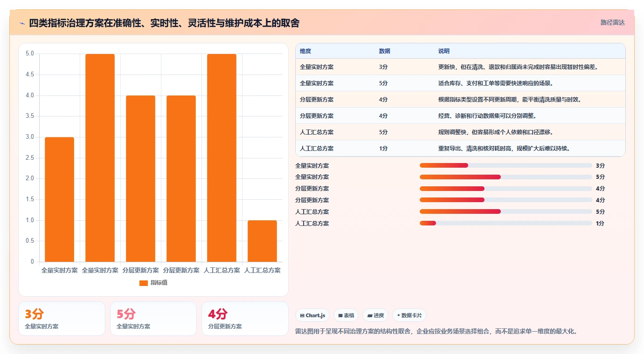Click table text starting 重复导出、清洗和核对耗时高
Screen dimensions: 644x354
504,149
